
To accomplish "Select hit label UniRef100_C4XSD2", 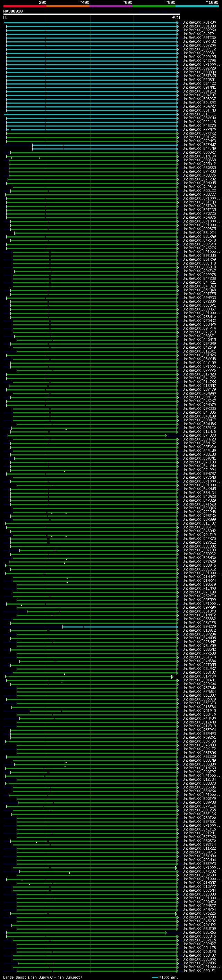I will click(199, 871).
